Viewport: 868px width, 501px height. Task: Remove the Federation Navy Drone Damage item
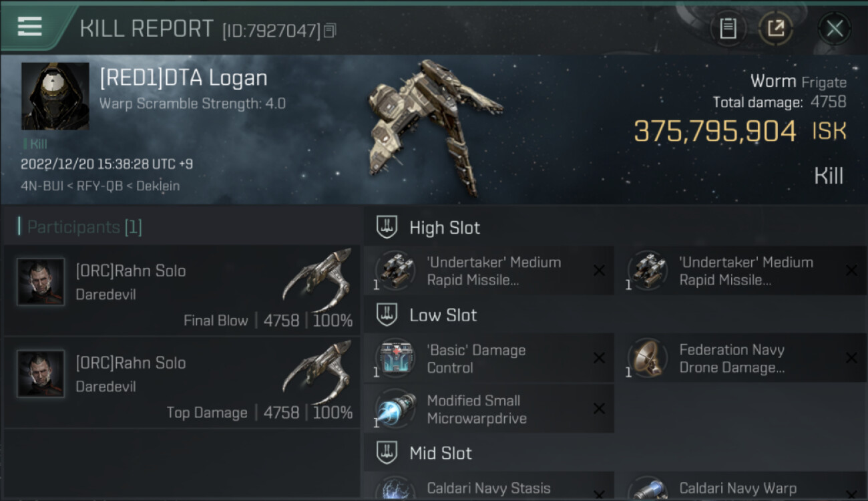(851, 358)
